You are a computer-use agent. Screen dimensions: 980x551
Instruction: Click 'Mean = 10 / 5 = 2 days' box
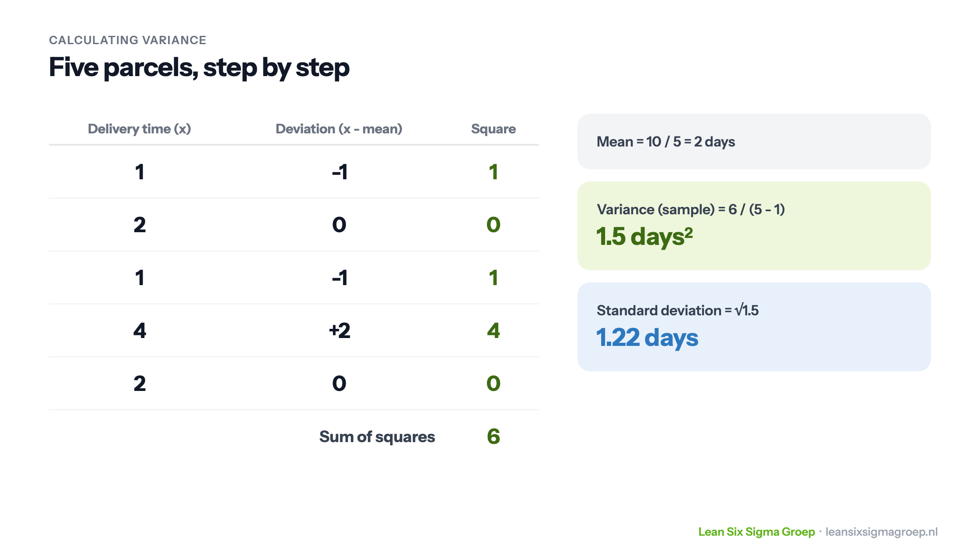(x=754, y=142)
